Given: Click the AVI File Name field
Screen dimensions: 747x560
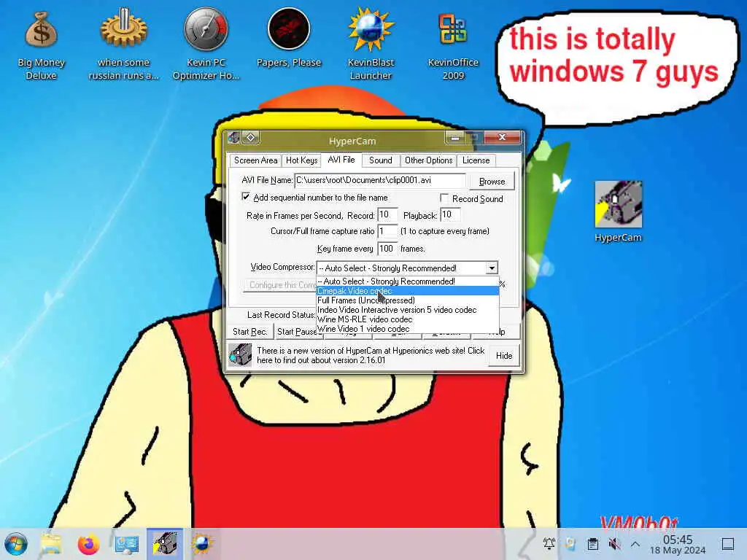Looking at the screenshot, I should [x=379, y=181].
